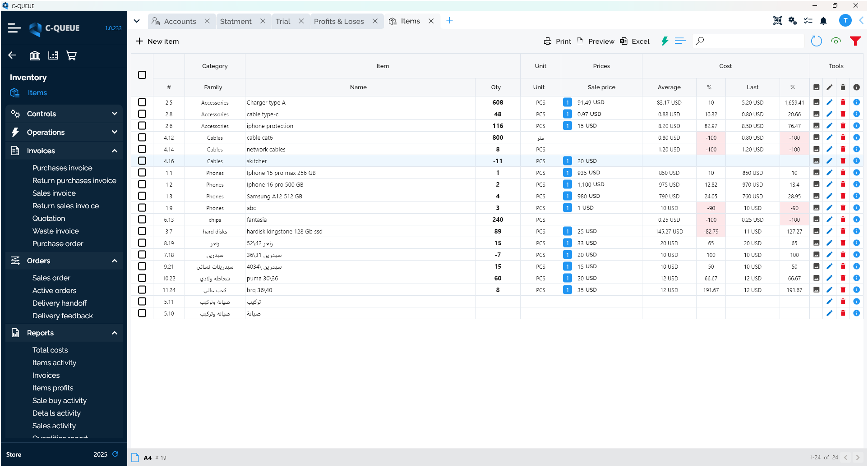
Task: Click the New item button
Action: (157, 41)
